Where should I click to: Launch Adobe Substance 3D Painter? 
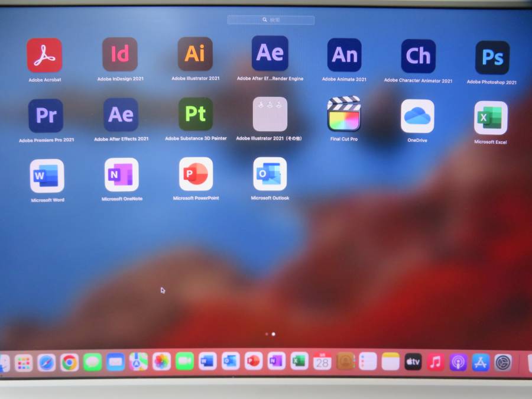click(x=196, y=114)
